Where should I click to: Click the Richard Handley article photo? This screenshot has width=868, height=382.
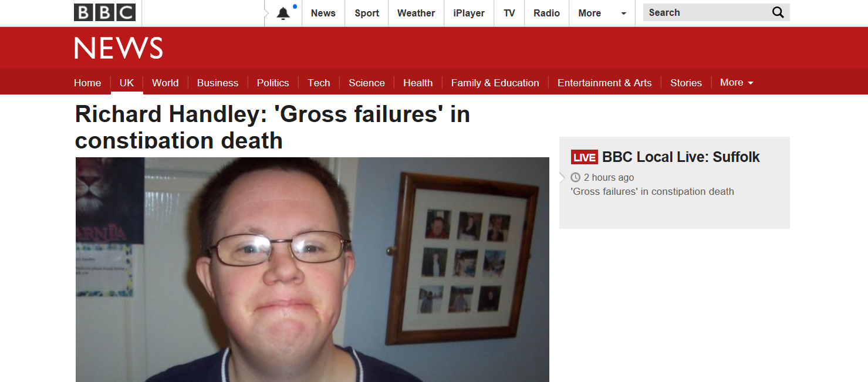[x=312, y=269]
